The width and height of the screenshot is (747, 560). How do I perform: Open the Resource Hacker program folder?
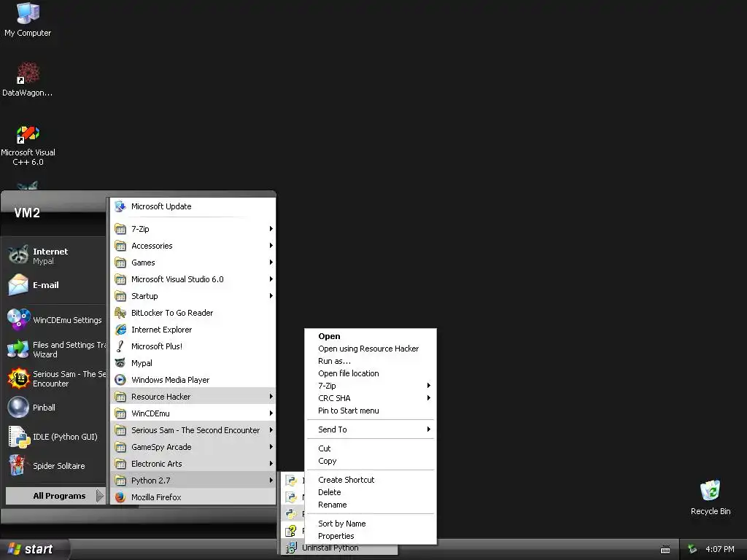193,396
